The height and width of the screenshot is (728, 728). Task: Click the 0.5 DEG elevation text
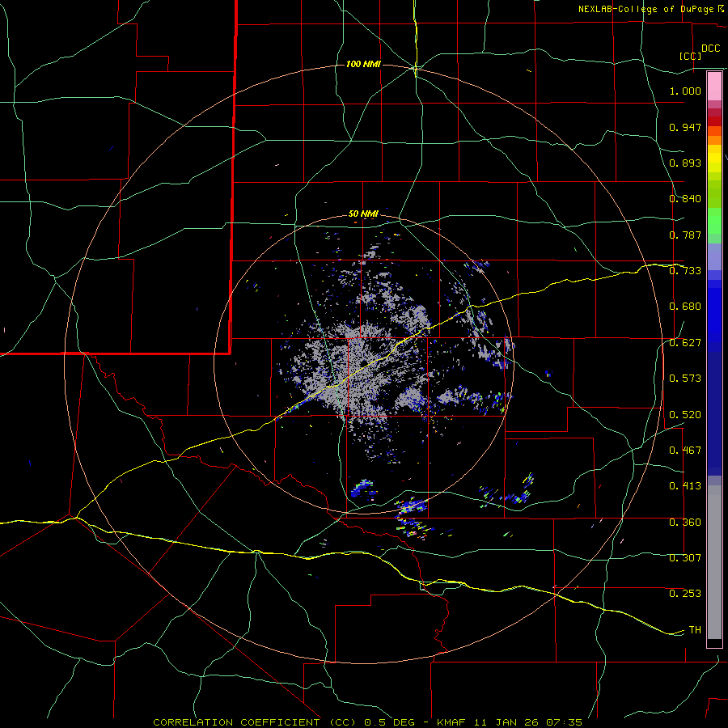[389, 722]
